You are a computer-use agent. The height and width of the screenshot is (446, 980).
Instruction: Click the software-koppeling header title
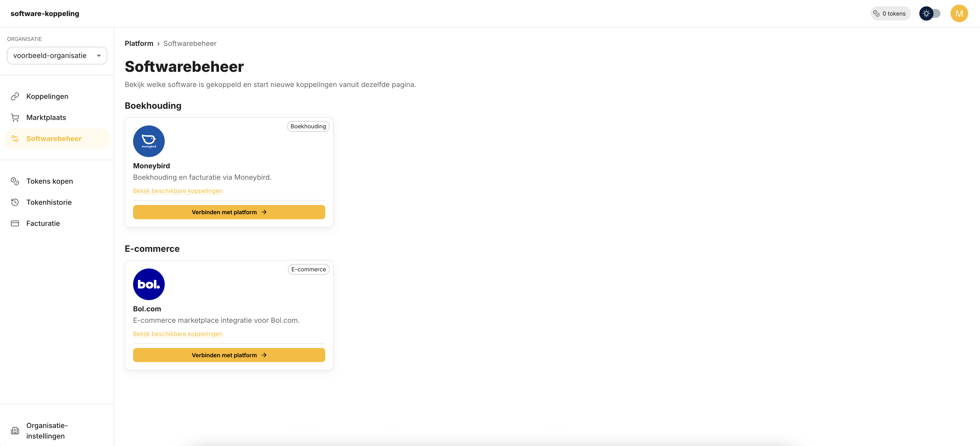45,14
